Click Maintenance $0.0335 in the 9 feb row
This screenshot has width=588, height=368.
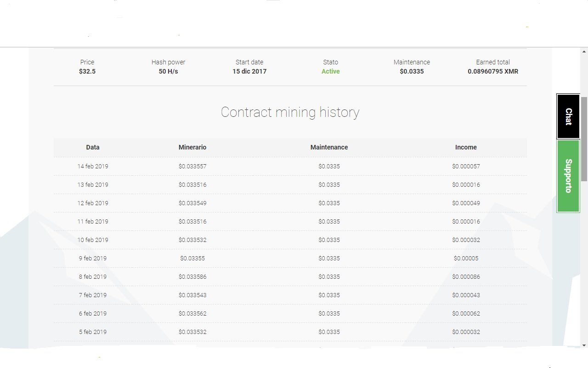(329, 258)
